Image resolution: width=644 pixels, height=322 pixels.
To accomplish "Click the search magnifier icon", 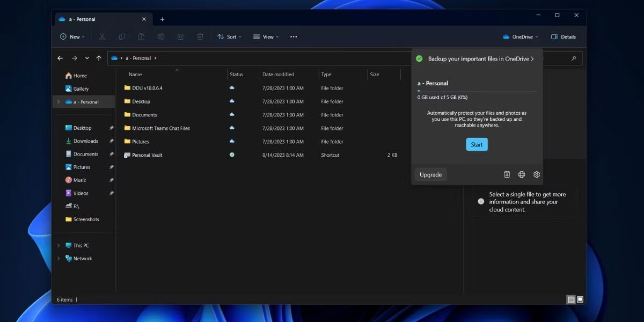I will pos(574,58).
